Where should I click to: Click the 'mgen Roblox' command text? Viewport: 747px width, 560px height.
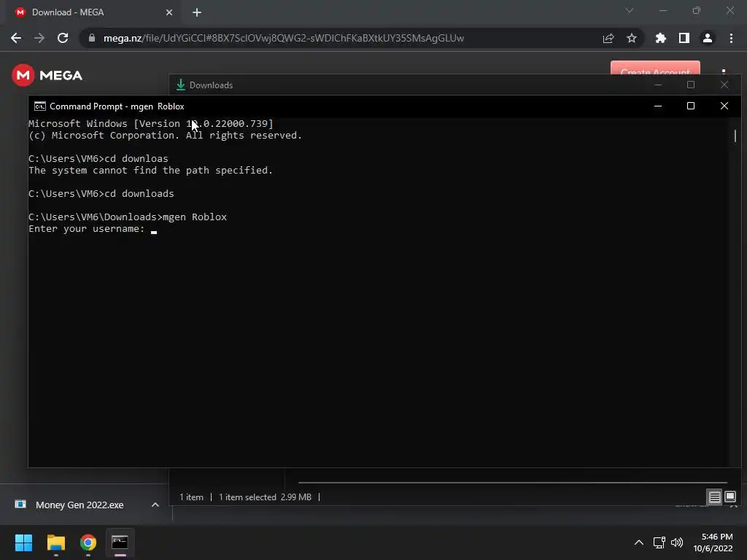point(195,217)
